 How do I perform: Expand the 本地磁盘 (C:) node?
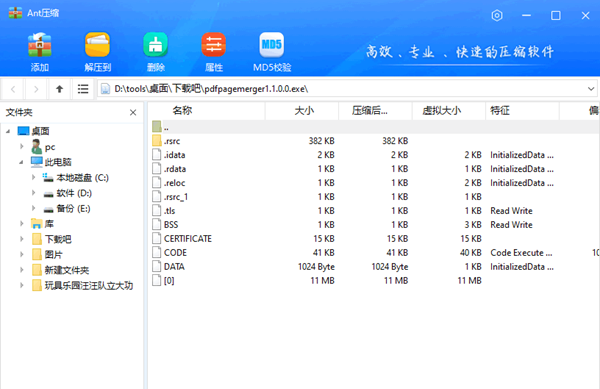point(33,177)
